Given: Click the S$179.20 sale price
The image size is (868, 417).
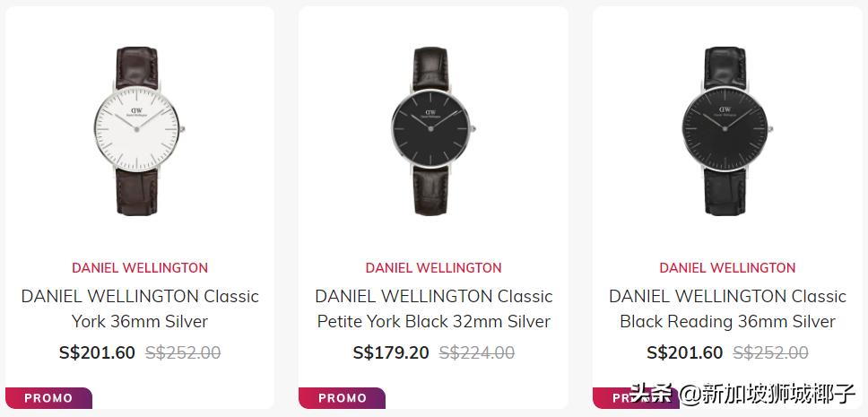Looking at the screenshot, I should coord(391,352).
